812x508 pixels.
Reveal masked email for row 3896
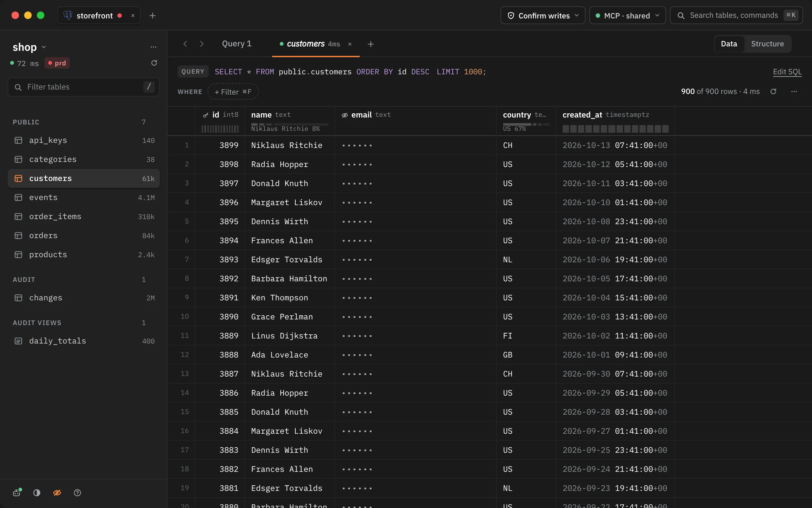pyautogui.click(x=416, y=202)
